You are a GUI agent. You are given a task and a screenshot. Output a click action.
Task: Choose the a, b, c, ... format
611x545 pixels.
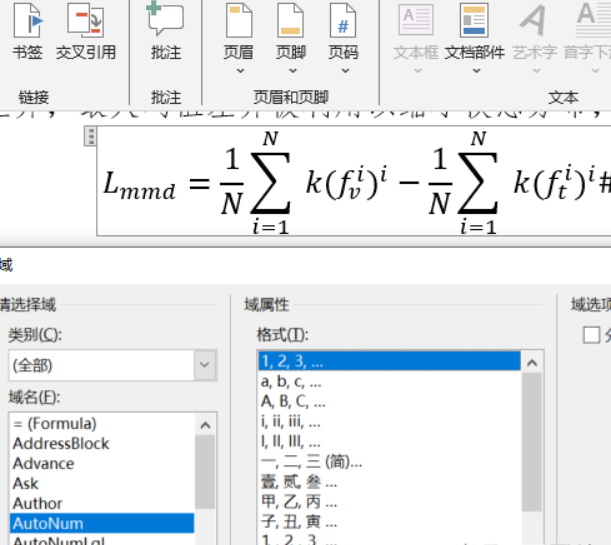point(389,381)
